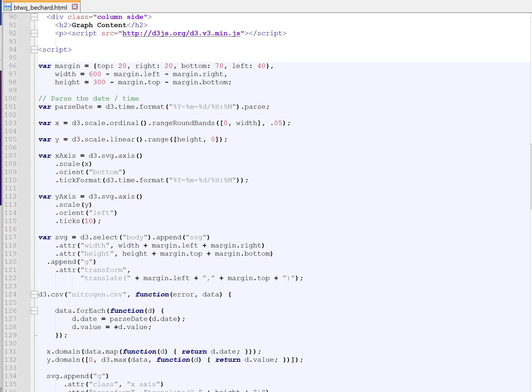Click the floppy disk icon on the file tab
Viewport: 532px width, 392px height.
(8, 7)
